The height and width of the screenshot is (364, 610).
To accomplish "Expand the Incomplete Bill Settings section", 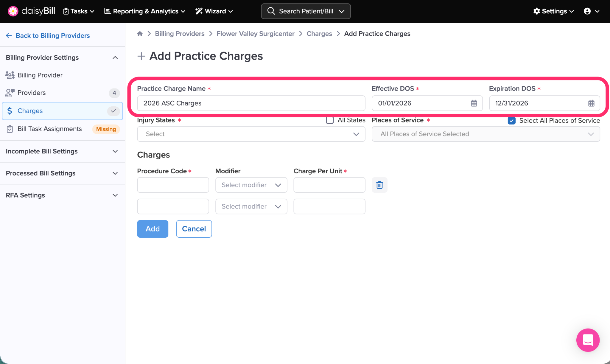I will tap(62, 151).
